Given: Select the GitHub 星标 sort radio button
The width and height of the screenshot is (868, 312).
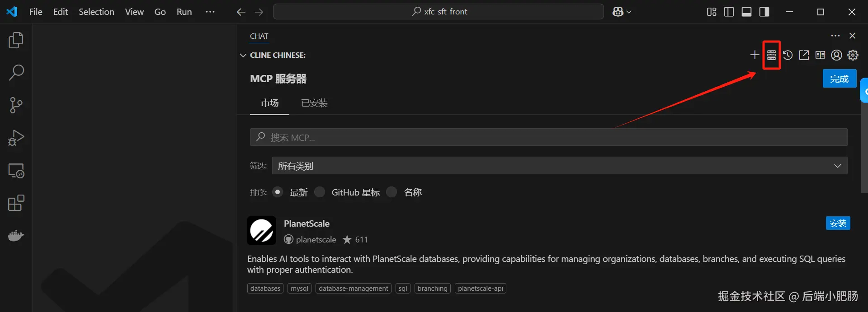Looking at the screenshot, I should [320, 192].
